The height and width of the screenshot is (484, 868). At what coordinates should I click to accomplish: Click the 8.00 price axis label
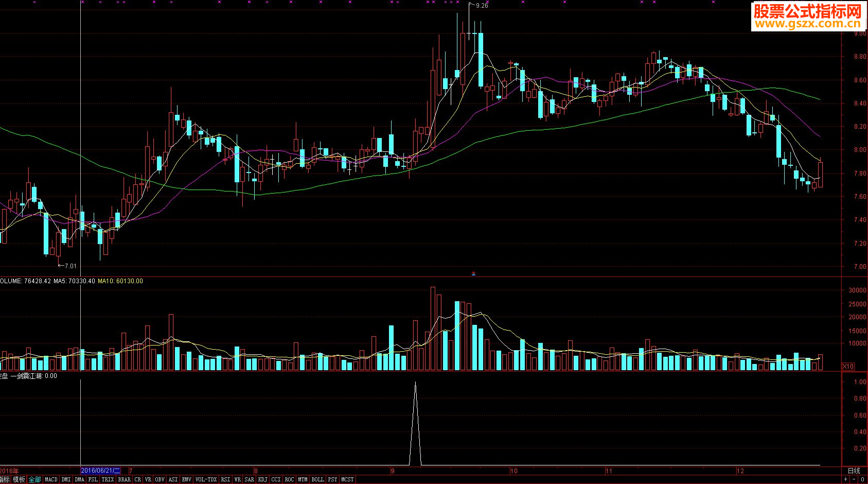(x=860, y=150)
